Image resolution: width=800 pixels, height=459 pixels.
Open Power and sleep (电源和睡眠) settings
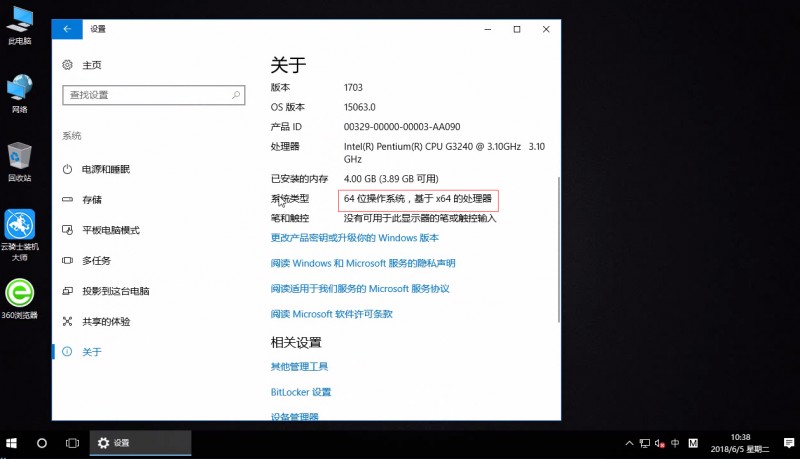(106, 169)
